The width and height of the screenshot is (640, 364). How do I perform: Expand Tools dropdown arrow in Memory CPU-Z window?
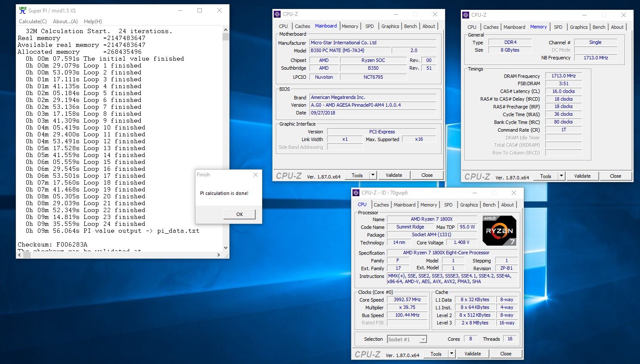562,176
